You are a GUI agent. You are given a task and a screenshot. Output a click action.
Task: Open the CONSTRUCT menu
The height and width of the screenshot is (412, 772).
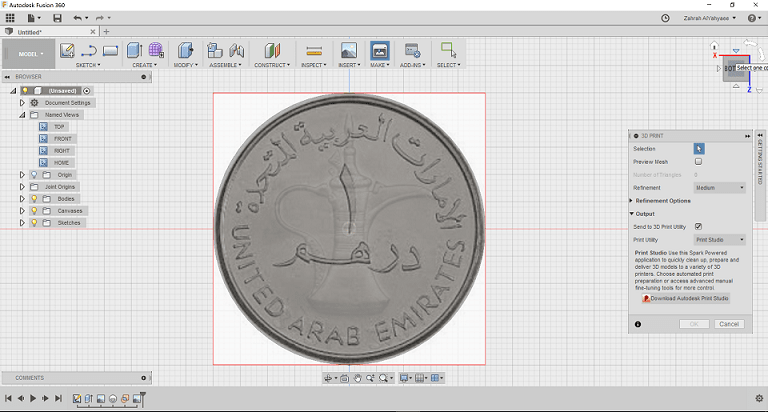tap(272, 65)
